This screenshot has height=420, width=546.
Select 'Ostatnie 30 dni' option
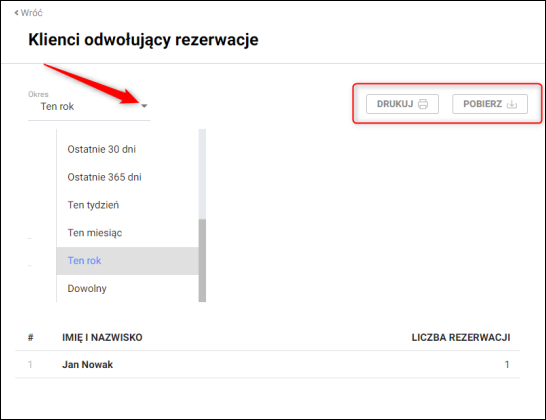pyautogui.click(x=127, y=149)
